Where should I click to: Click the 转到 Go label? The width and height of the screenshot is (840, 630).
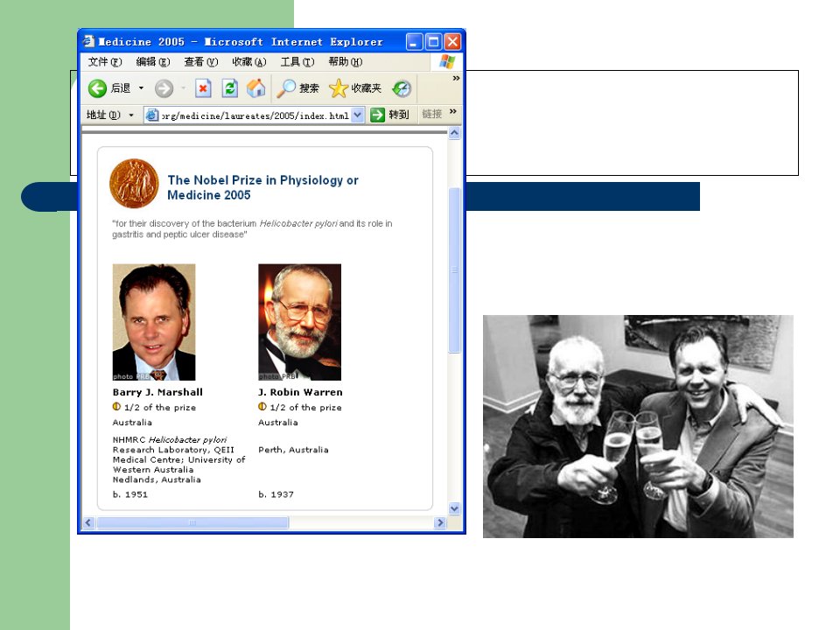399,115
